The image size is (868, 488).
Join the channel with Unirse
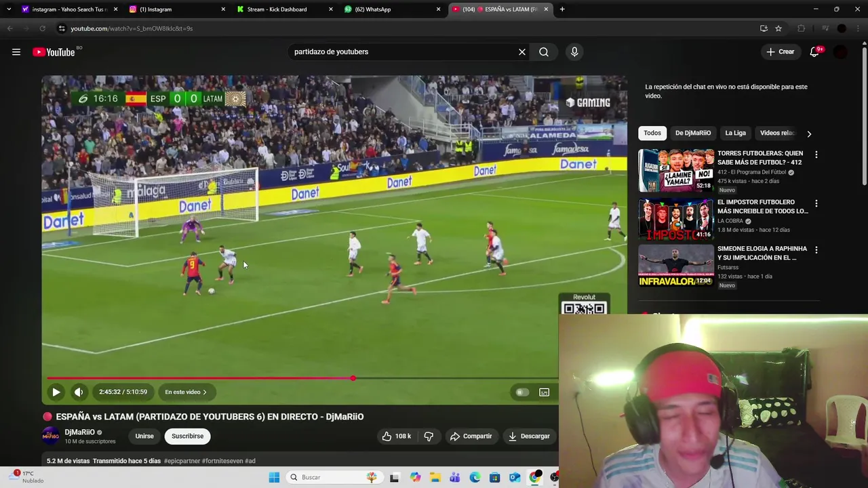click(x=144, y=436)
